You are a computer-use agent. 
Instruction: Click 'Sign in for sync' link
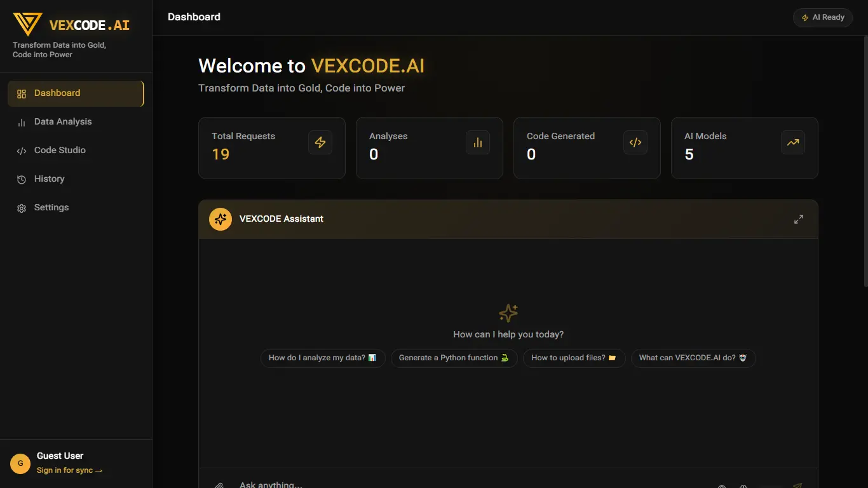tap(69, 470)
